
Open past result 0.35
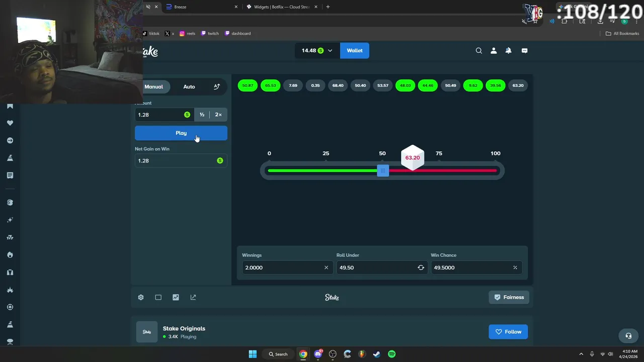315,85
